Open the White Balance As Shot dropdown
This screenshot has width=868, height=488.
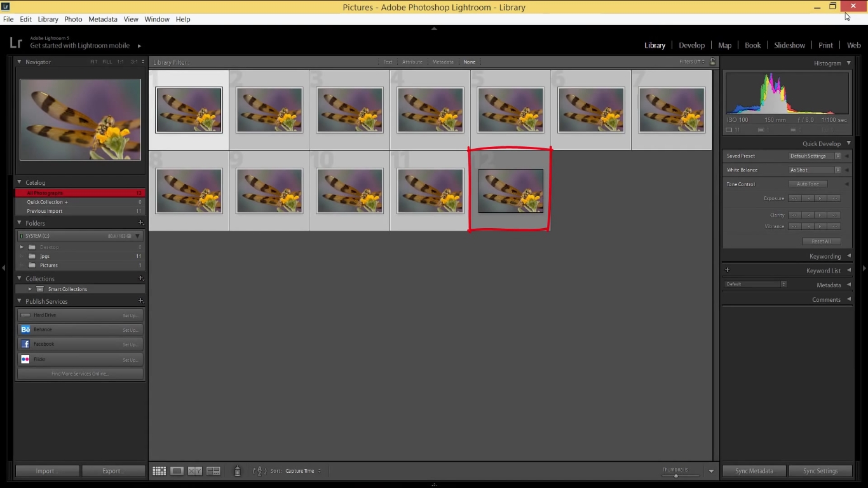pos(815,170)
